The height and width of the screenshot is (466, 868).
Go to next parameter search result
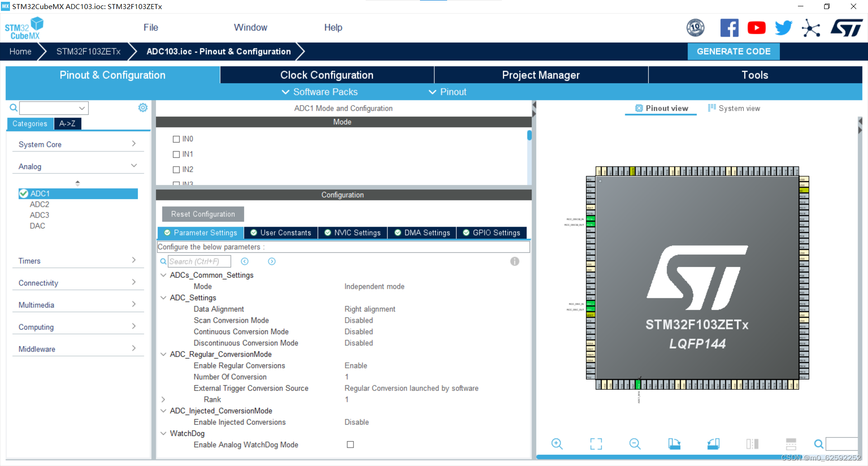tap(272, 262)
